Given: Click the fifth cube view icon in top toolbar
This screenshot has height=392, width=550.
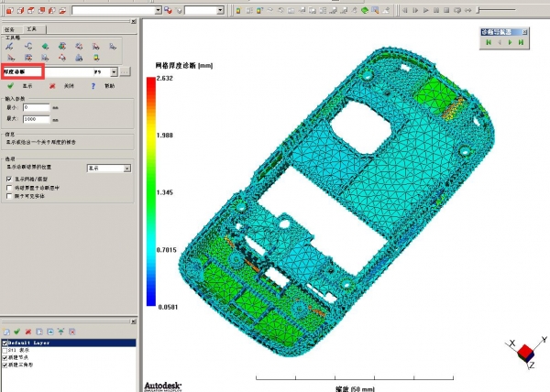Looking at the screenshot, I should (x=52, y=10).
